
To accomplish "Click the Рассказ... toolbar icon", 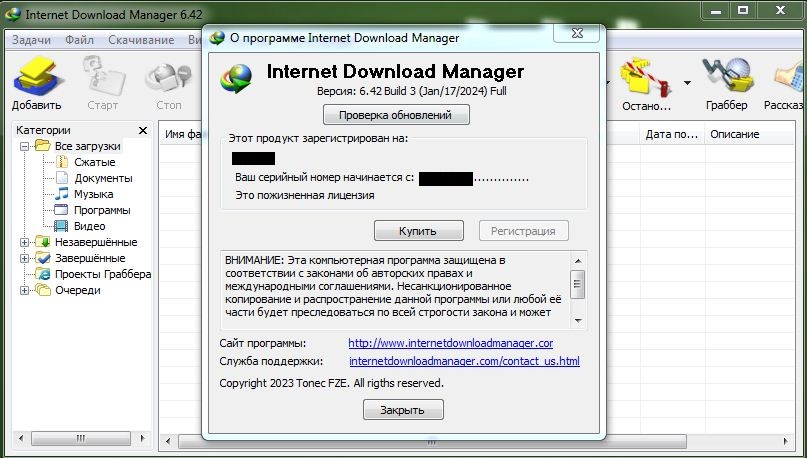I will point(790,78).
